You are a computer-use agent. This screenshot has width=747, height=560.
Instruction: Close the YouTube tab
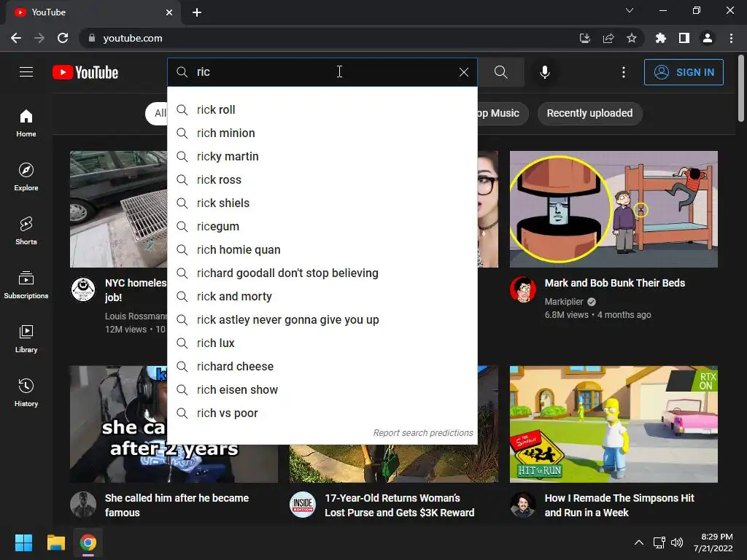click(169, 12)
